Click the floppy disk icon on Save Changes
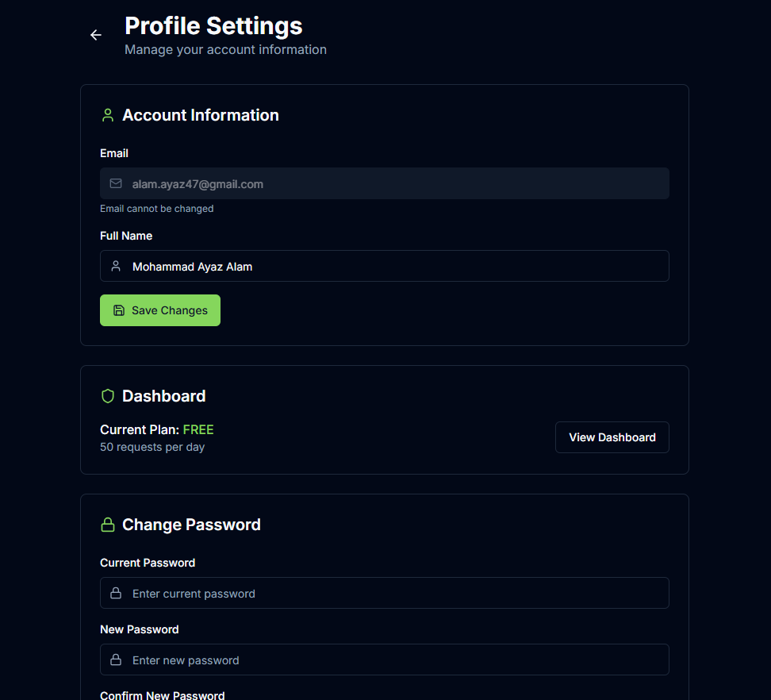 [119, 310]
